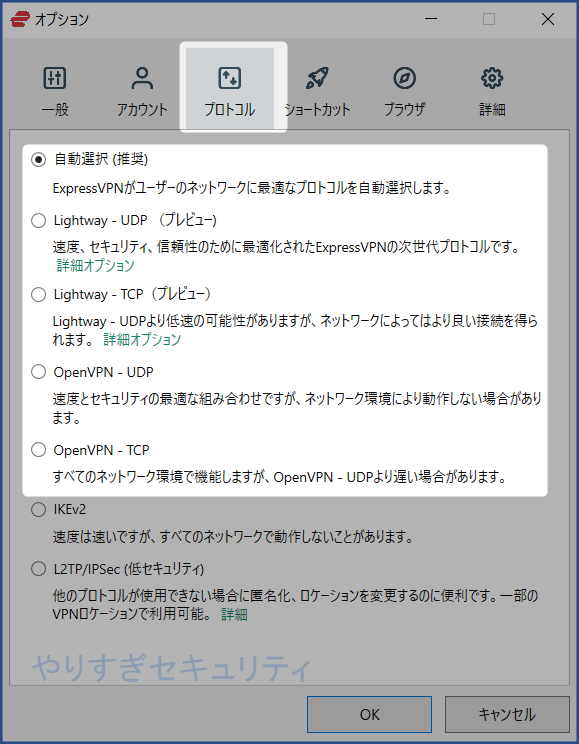Select IKEv2 radio button
The image size is (579, 744).
tap(38, 510)
